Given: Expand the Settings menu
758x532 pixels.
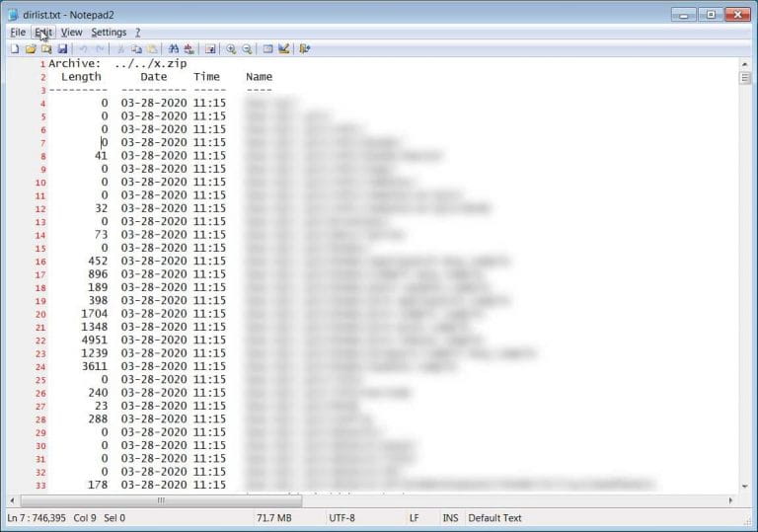Looking at the screenshot, I should [109, 32].
